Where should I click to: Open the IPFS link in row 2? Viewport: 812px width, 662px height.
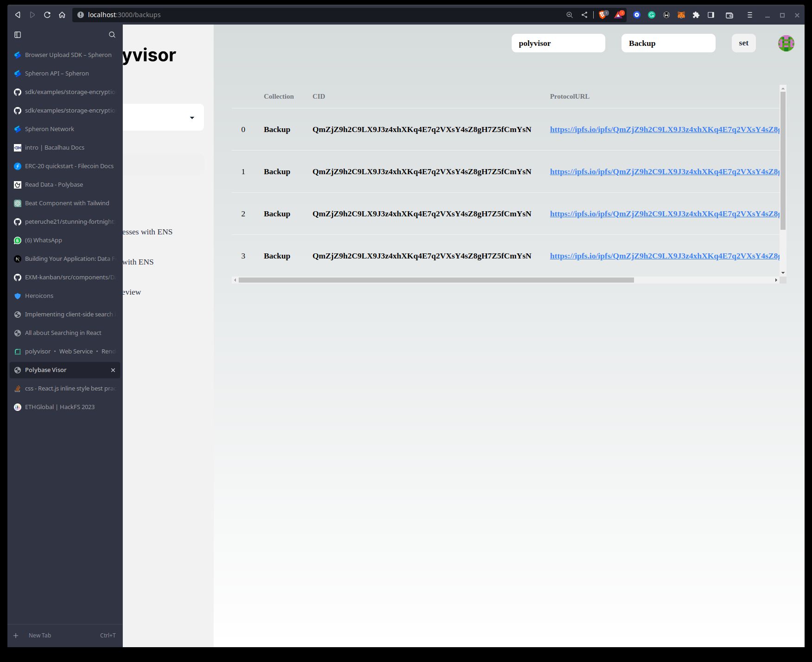665,214
